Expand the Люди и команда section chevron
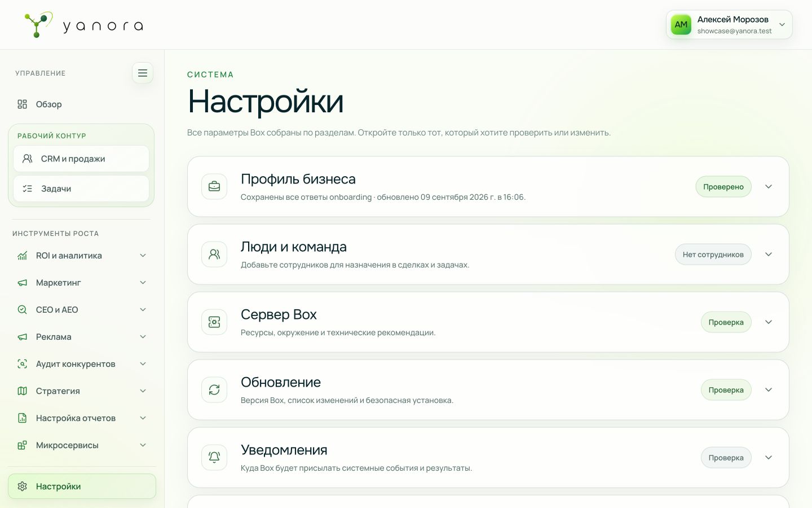Viewport: 812px width, 508px height. (x=769, y=255)
